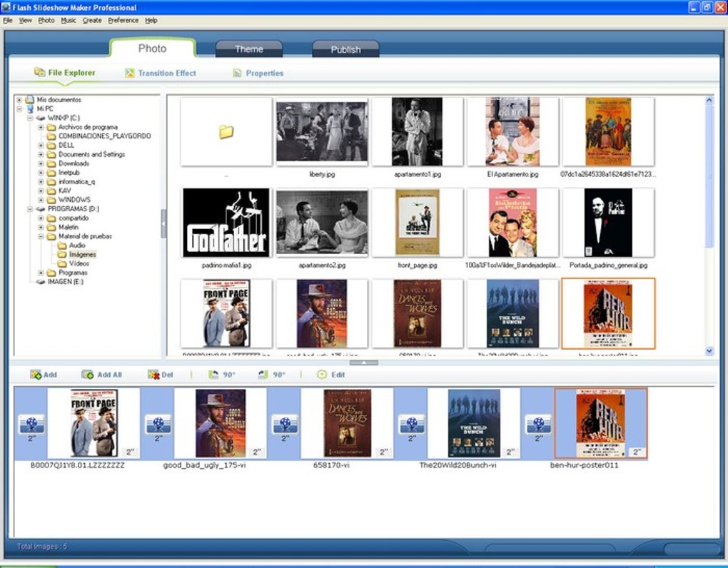Expand the Programas folder
The width and height of the screenshot is (728, 568).
pyautogui.click(x=41, y=273)
